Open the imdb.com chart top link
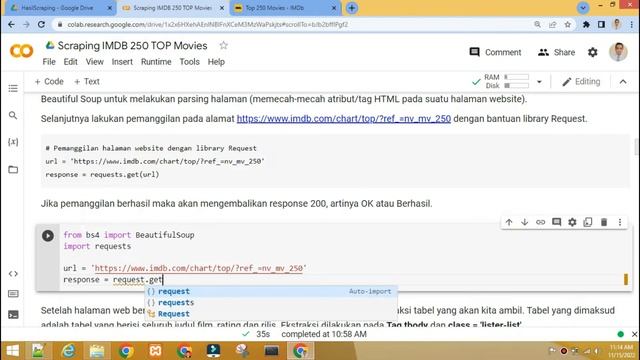The height and width of the screenshot is (360, 640). [344, 119]
